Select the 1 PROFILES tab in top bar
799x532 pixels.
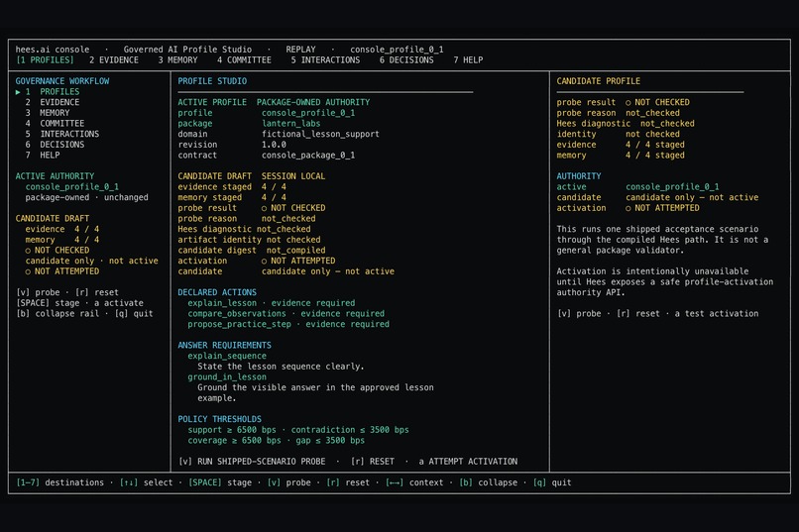click(x=45, y=60)
